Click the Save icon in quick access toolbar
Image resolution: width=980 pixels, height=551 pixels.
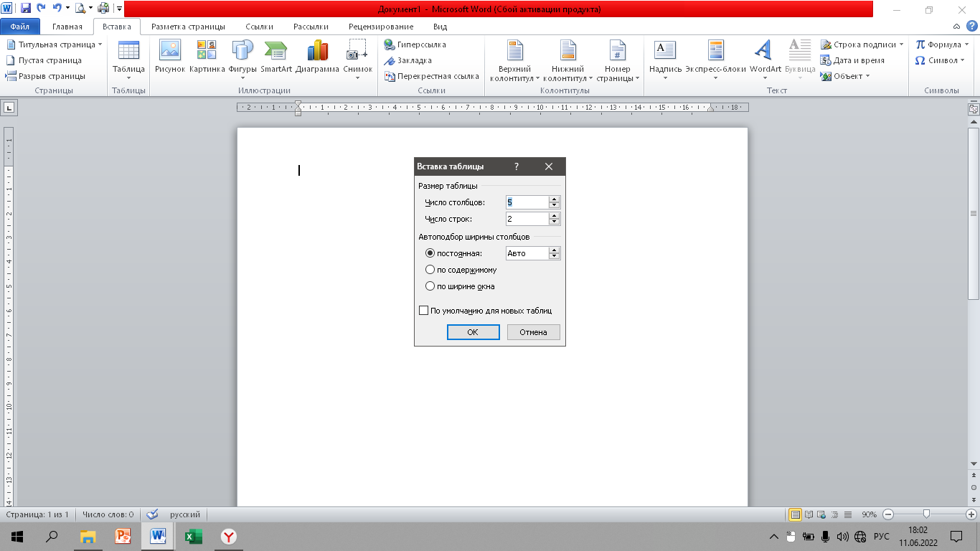[x=26, y=9]
